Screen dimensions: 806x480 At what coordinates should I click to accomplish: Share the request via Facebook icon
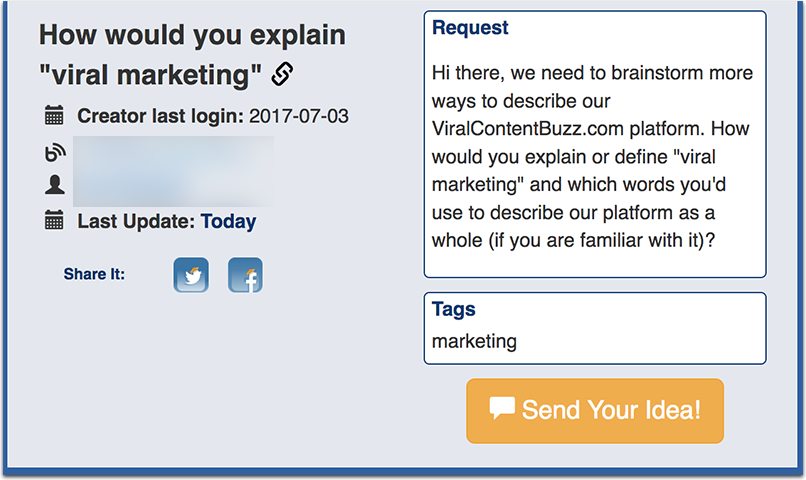coord(245,275)
